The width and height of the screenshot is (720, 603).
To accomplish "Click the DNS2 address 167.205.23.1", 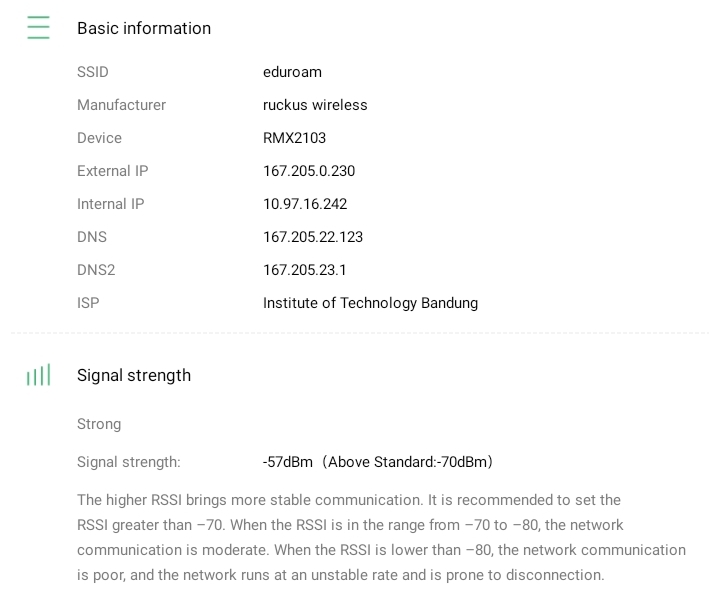I will (x=305, y=270).
